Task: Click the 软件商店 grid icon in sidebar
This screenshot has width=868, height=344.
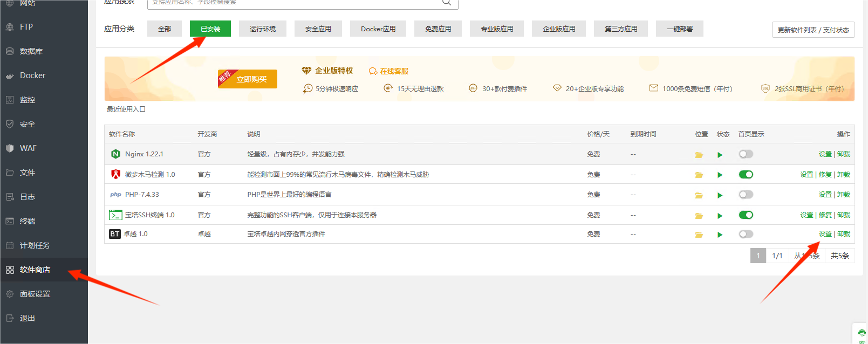Action: [10, 270]
